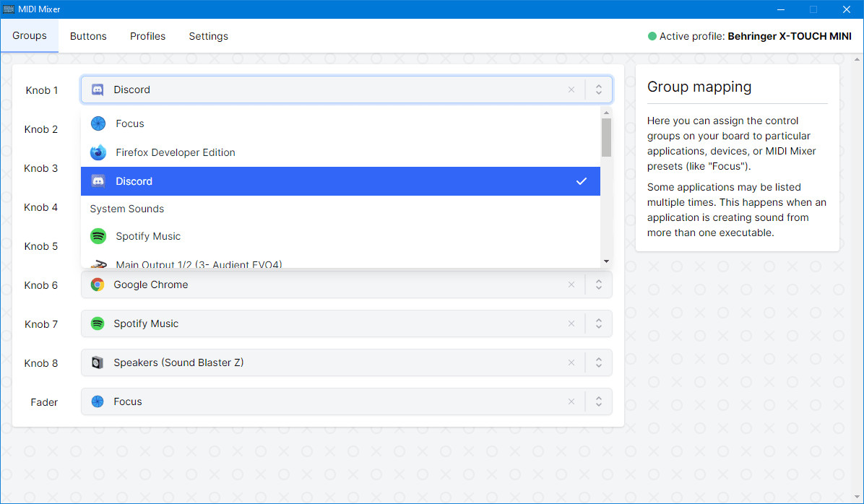Click the Group mapping heading
The image size is (864, 504).
(x=699, y=87)
